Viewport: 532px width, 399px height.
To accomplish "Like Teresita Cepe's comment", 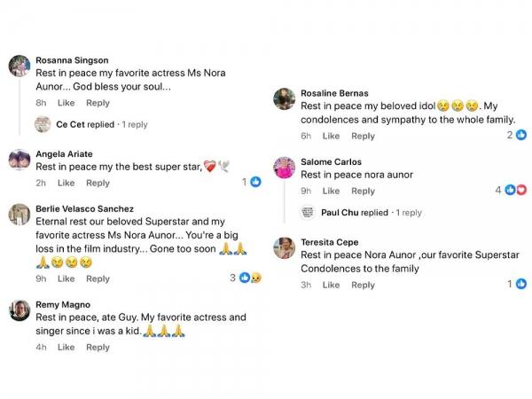I will click(x=331, y=285).
